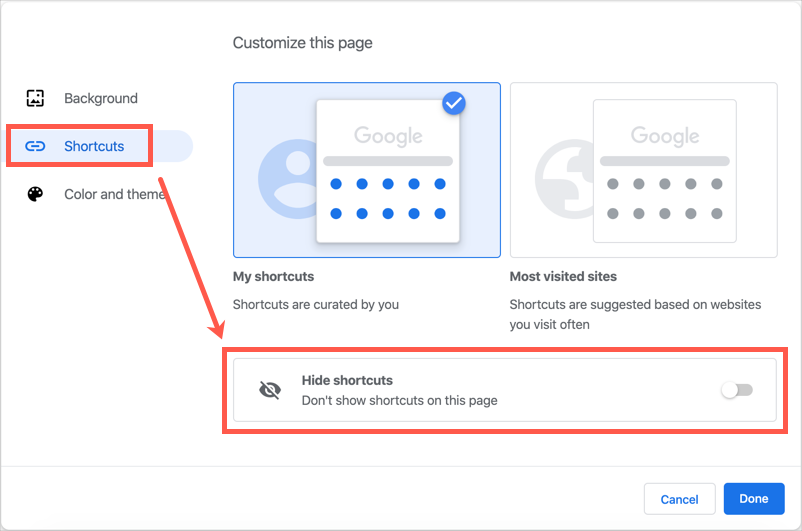
Task: Open the Background tab label
Action: [101, 98]
